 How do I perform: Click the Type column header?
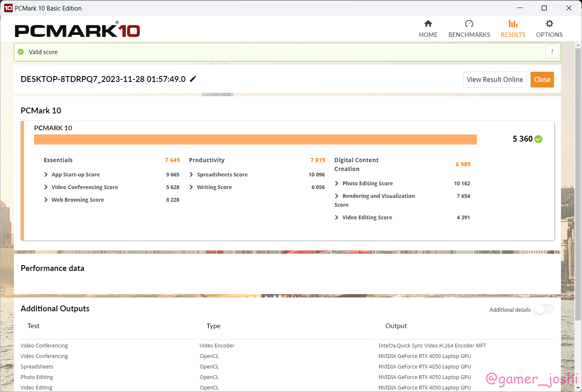pyautogui.click(x=213, y=326)
